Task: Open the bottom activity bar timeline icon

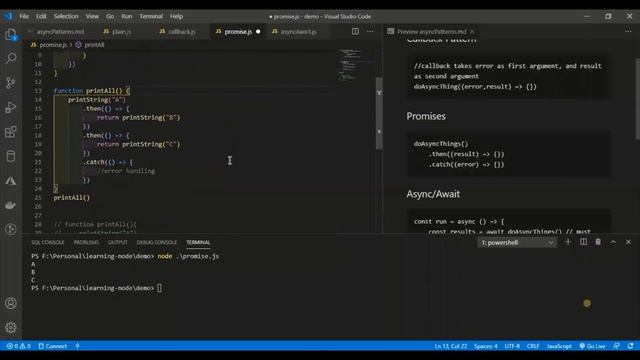Action: pyautogui.click(x=11, y=229)
